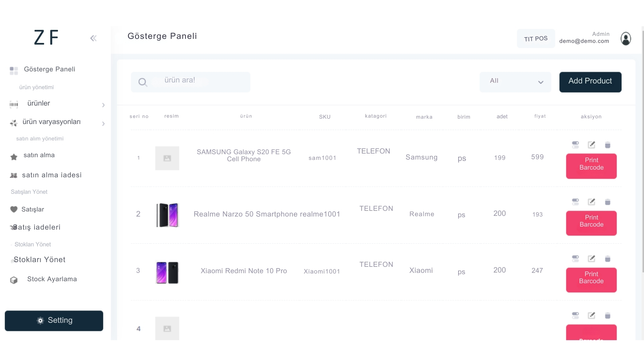Image resolution: width=644 pixels, height=362 pixels.
Task: Click demo@demo.com account email
Action: coord(584,41)
